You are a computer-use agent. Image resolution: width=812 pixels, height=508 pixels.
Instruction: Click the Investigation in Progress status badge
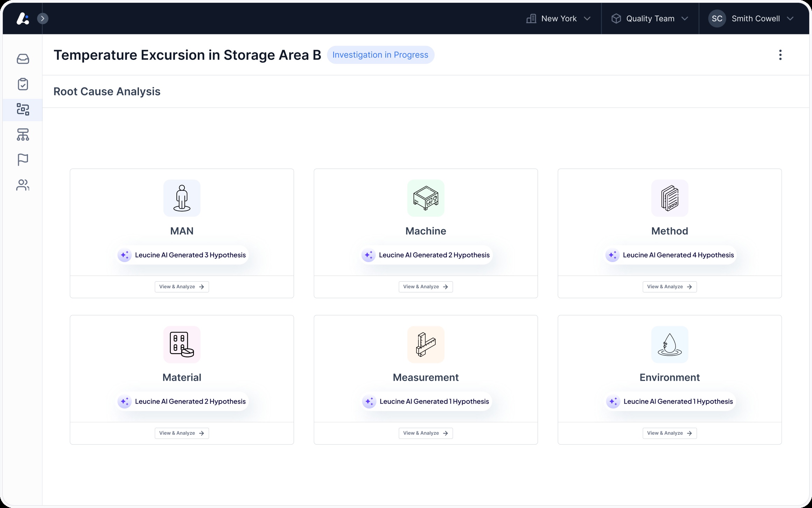pos(380,55)
